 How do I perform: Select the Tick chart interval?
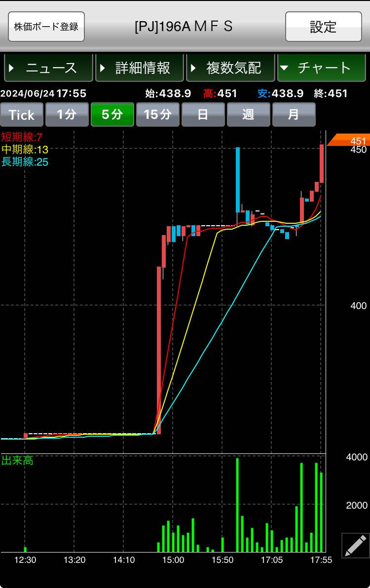[x=22, y=115]
